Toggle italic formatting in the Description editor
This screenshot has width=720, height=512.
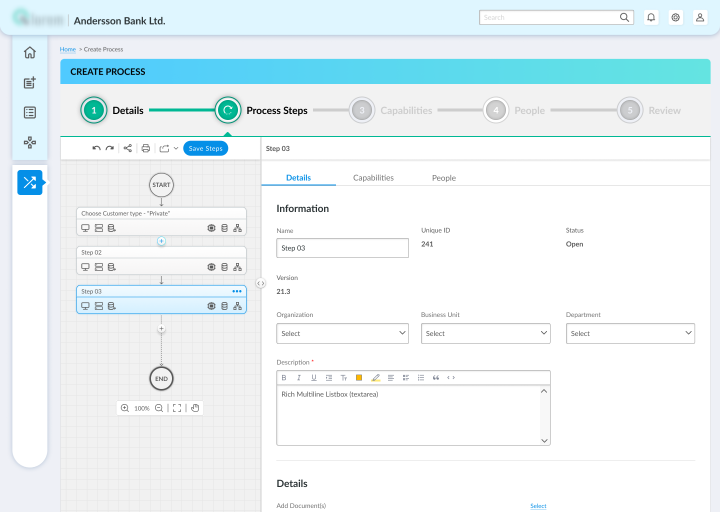[x=299, y=378]
